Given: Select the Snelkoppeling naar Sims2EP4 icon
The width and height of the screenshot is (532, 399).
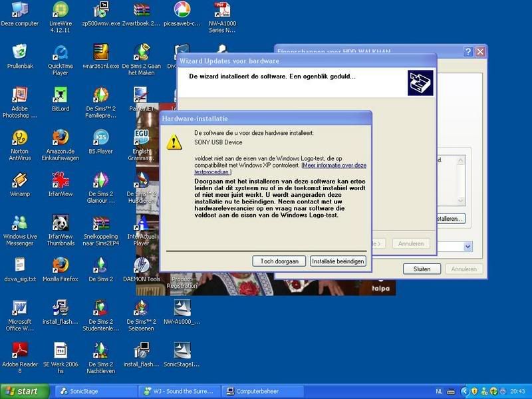Looking at the screenshot, I should click(101, 230).
